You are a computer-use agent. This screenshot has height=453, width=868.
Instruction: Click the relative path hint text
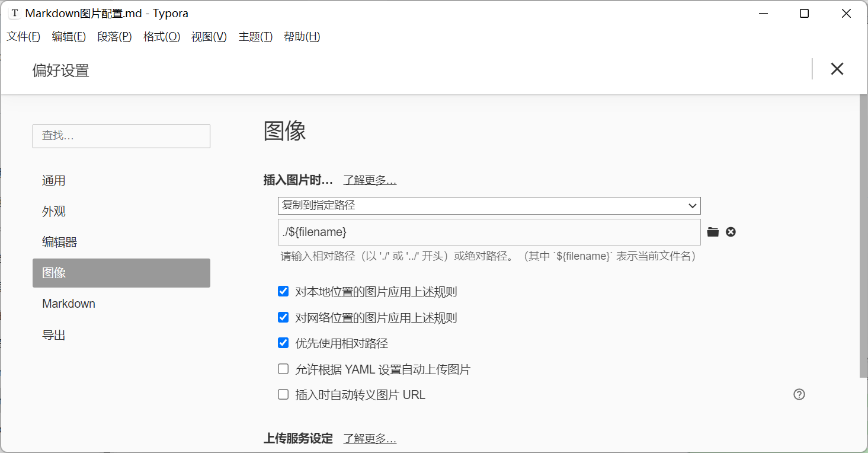pos(490,257)
